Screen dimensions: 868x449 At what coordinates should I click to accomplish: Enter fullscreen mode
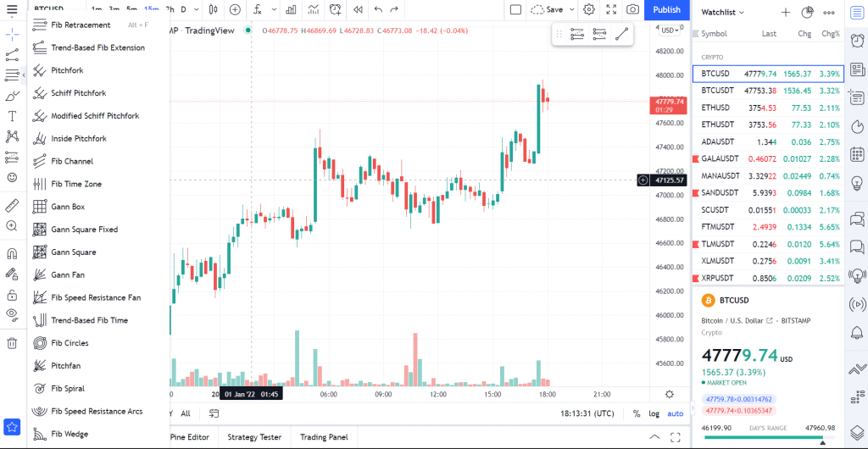pos(610,9)
